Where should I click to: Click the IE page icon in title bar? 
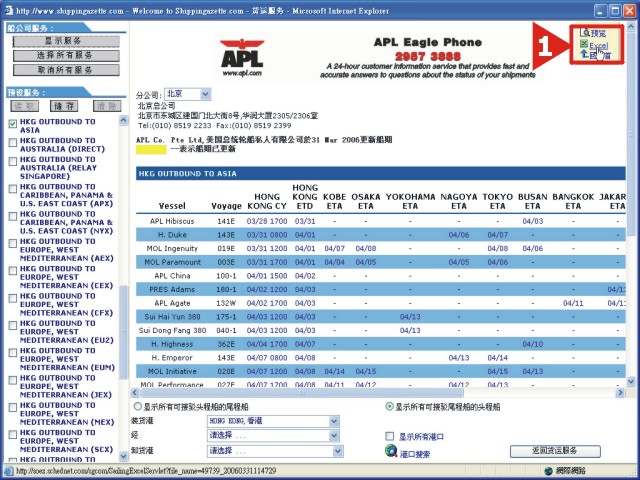coord(8,11)
